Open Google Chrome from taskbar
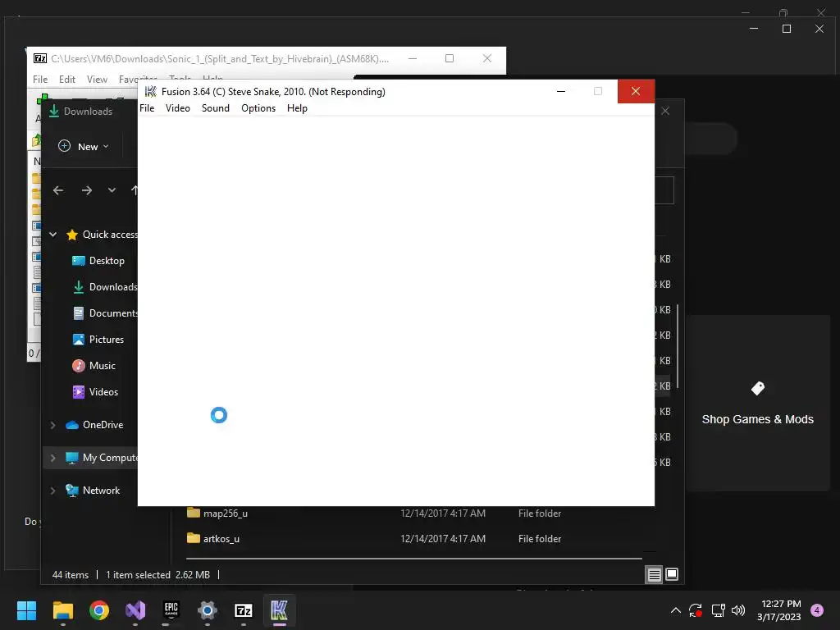 [99, 610]
